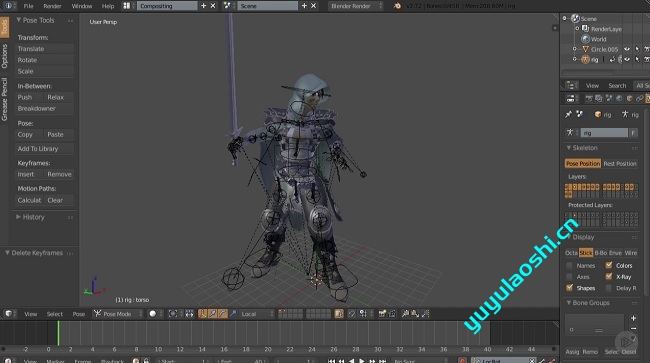Click the armature name field 'rig'
This screenshot has height=363, width=650.
604,133
